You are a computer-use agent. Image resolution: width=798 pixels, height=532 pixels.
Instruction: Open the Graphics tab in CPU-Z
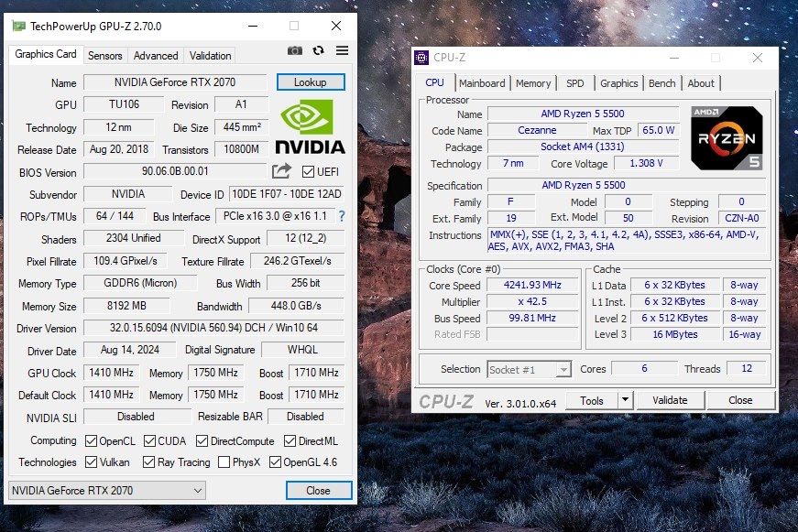tap(618, 83)
